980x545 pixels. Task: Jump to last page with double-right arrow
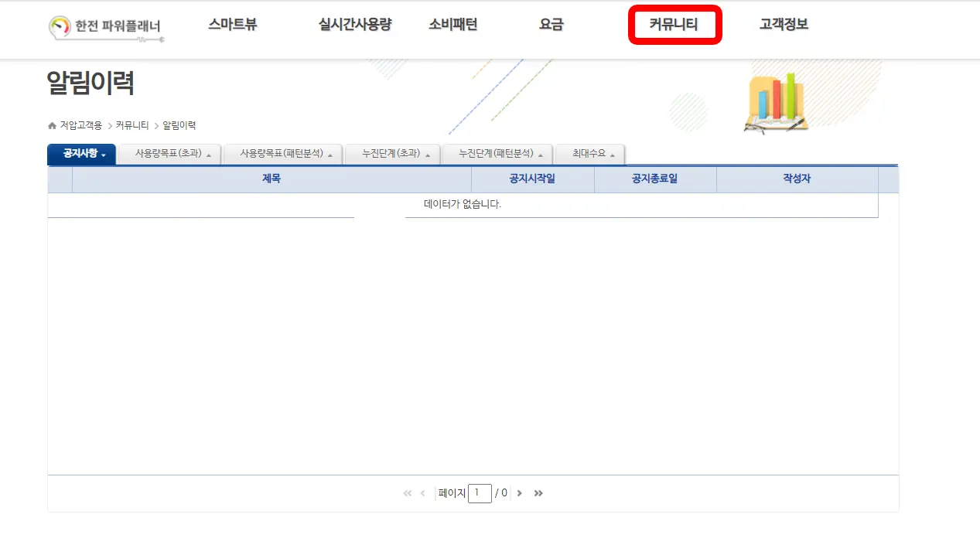point(538,492)
